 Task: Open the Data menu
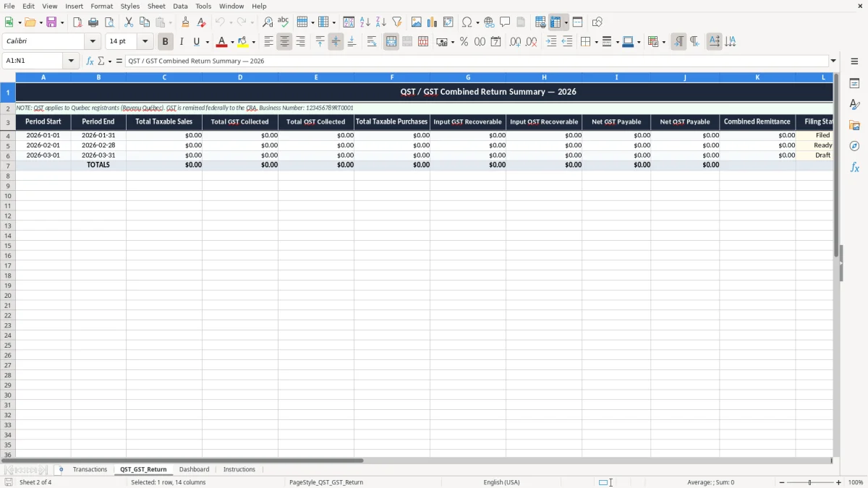[180, 6]
